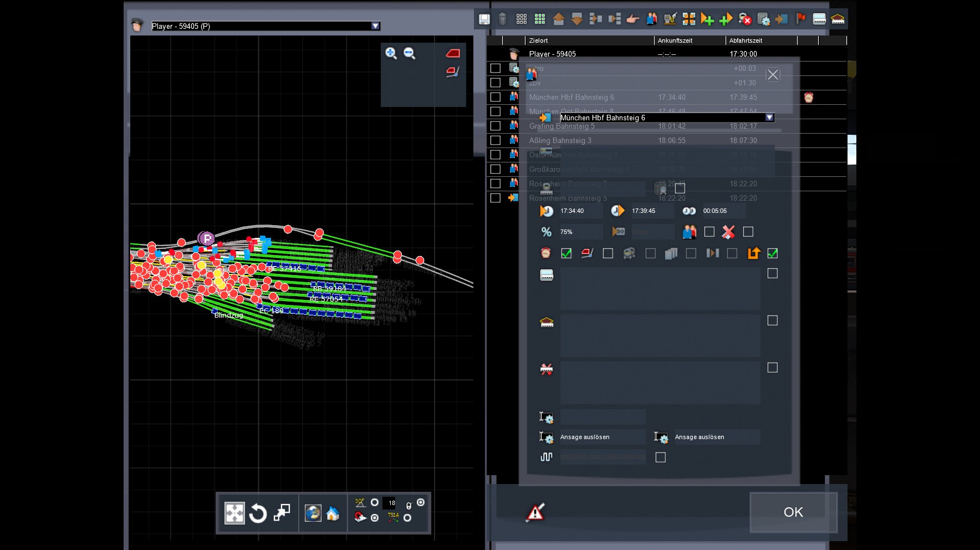Uncheck the alarm clock timetabled checkbox

point(566,253)
